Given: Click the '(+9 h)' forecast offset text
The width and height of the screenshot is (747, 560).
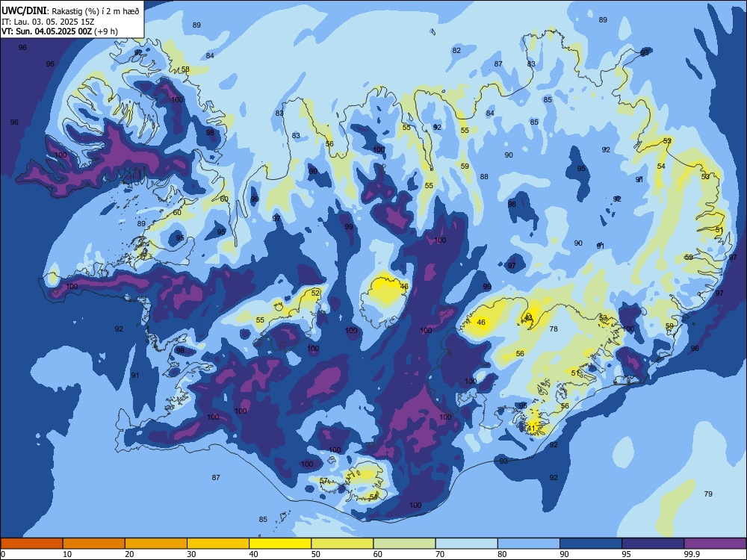Looking at the screenshot, I should pyautogui.click(x=106, y=31).
